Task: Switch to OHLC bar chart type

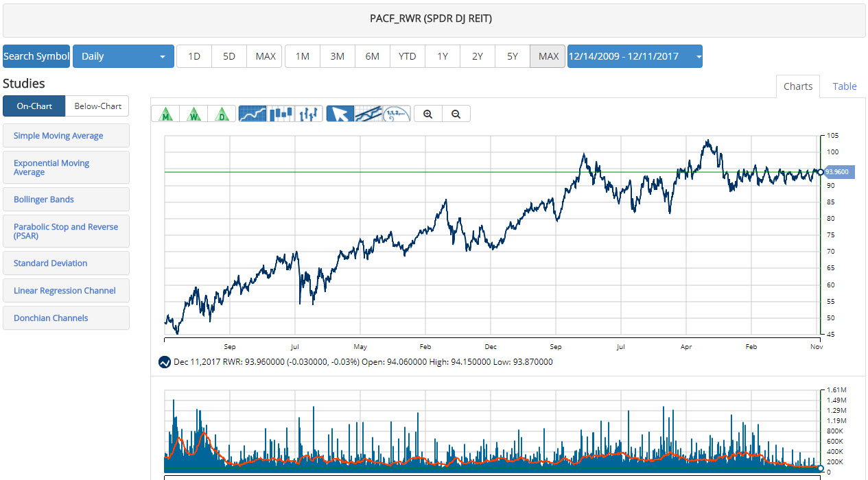Action: 309,114
